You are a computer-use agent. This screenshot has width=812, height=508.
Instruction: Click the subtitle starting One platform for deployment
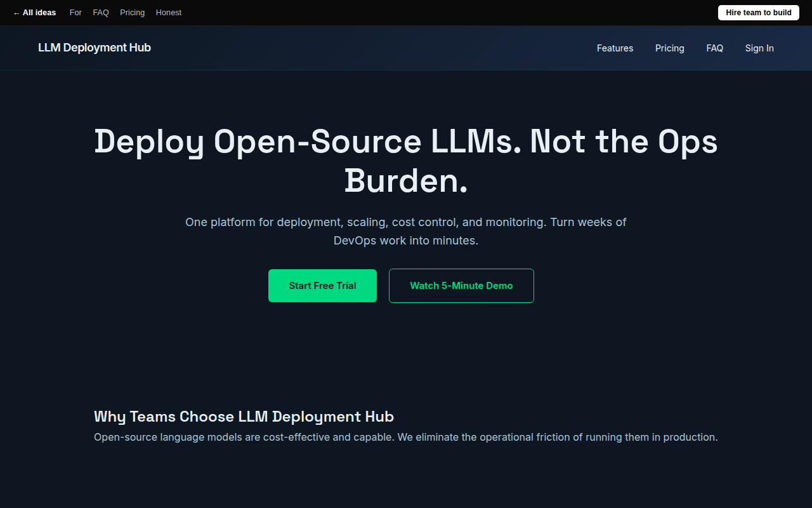pos(406,232)
